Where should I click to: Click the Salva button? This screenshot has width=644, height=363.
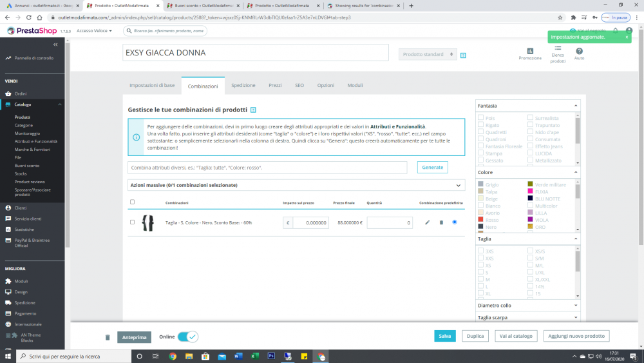(445, 336)
